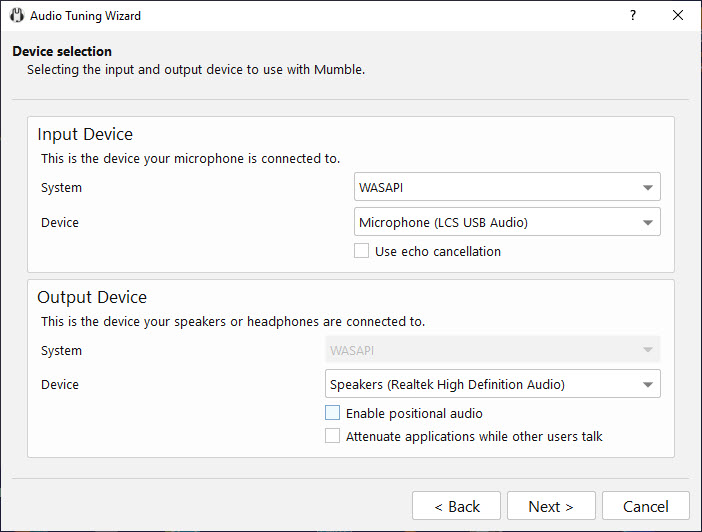This screenshot has width=702, height=532.
Task: Close the Audio Tuning Wizard window
Action: (x=678, y=15)
